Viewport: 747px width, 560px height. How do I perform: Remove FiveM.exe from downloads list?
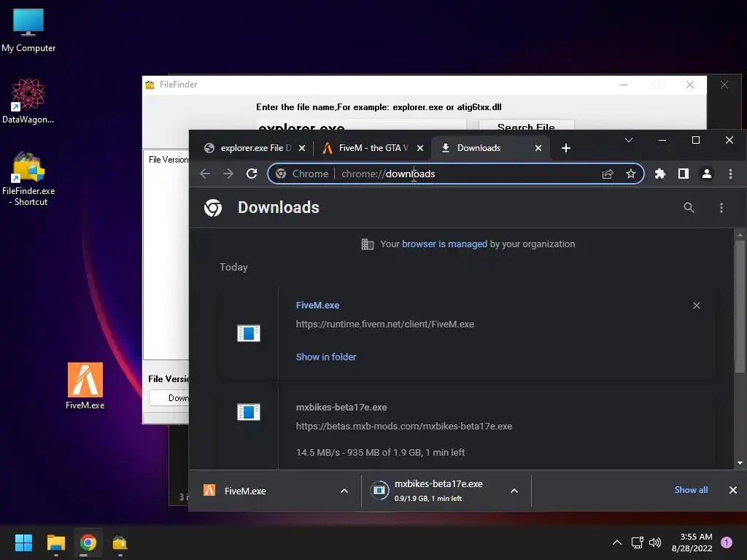coord(697,306)
